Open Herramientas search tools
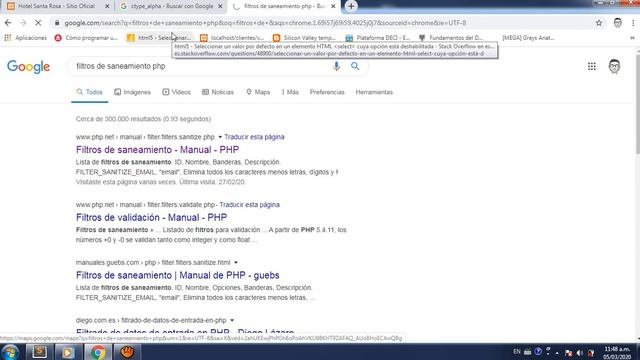The height and width of the screenshot is (360, 640). coord(374,92)
